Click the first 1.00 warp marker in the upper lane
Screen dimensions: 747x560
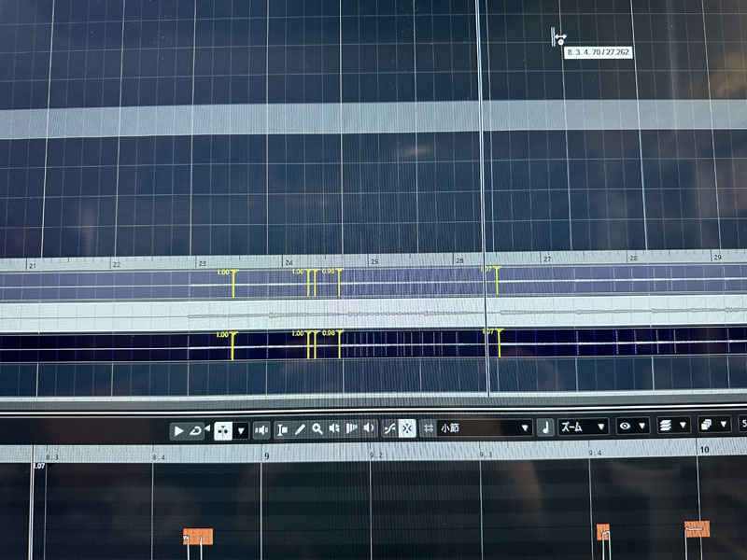(x=233, y=283)
